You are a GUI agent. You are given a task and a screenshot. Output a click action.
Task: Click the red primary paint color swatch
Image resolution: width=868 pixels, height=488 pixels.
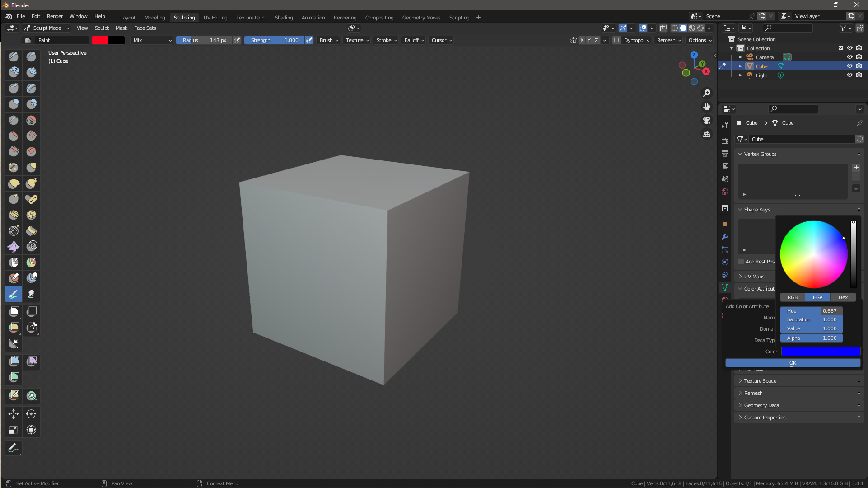pos(100,40)
